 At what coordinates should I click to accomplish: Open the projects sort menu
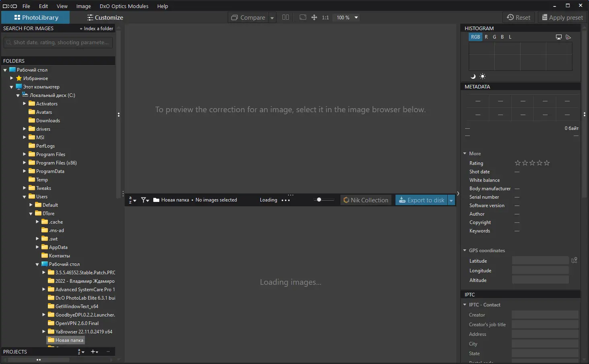click(81, 352)
